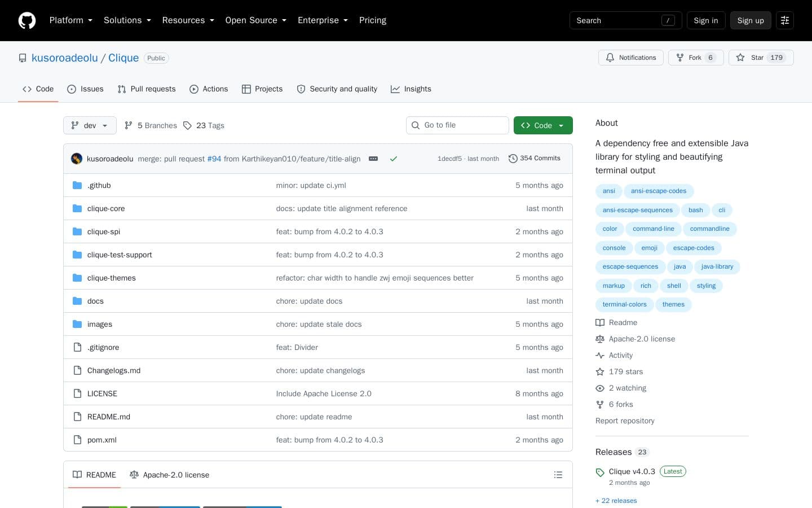
Task: Expand the Enterprise menu
Action: 323,20
